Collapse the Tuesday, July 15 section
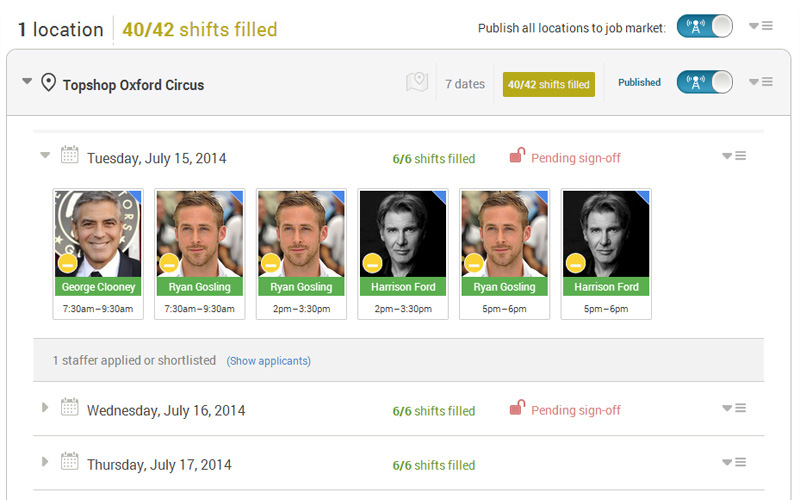 pyautogui.click(x=45, y=155)
